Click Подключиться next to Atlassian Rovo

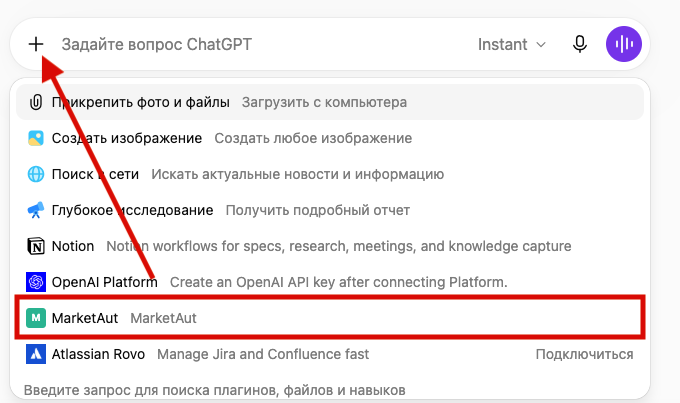pos(584,354)
